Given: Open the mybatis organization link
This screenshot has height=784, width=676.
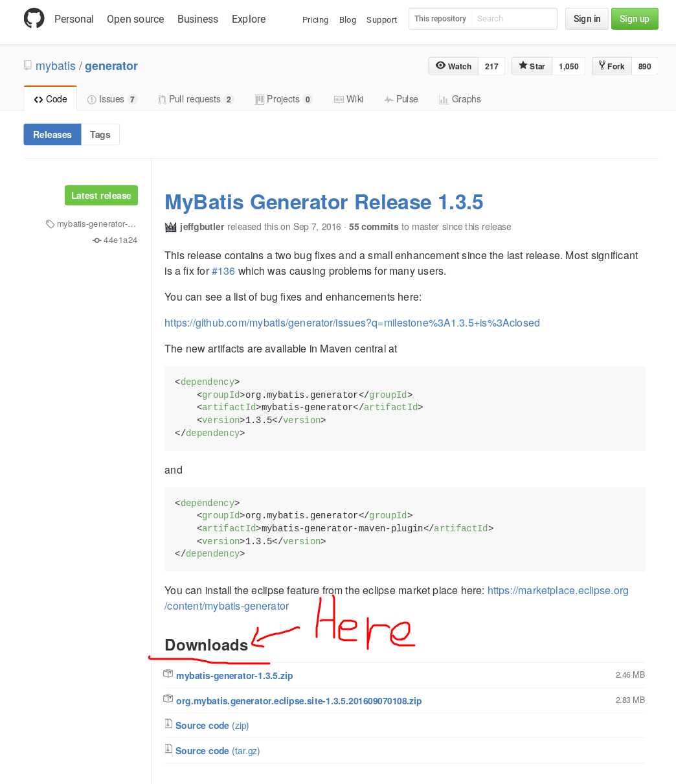Looking at the screenshot, I should 56,66.
